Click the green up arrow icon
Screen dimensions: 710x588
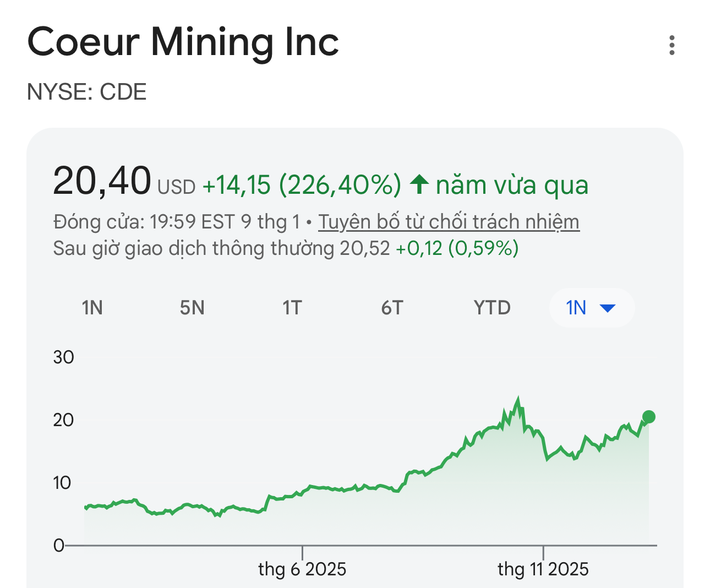click(419, 184)
